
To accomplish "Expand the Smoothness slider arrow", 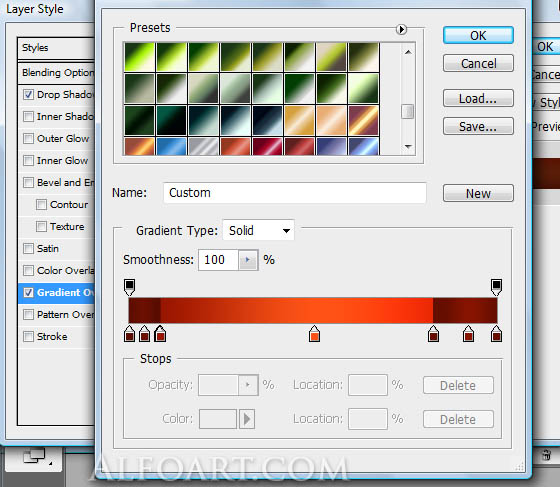I will coord(248,260).
